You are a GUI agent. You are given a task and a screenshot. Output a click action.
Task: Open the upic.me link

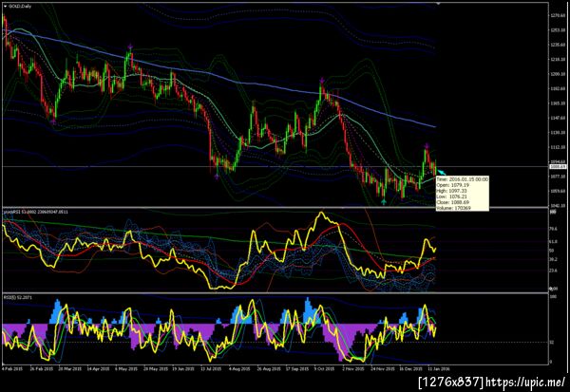click(x=525, y=383)
